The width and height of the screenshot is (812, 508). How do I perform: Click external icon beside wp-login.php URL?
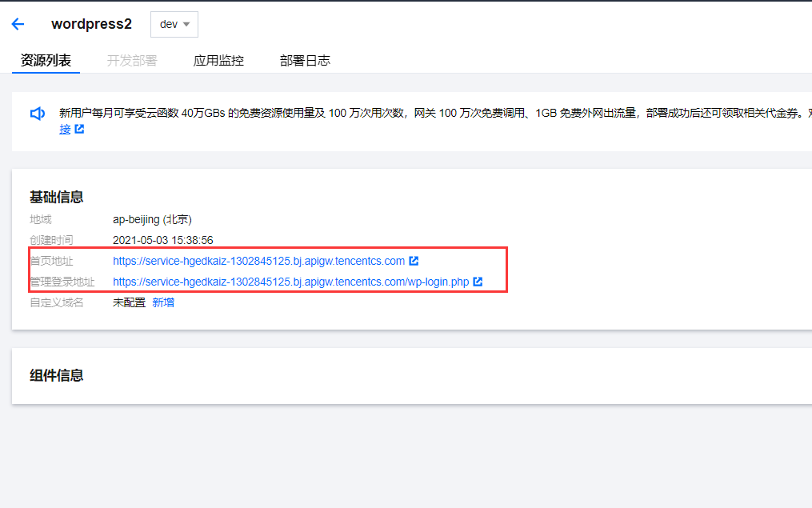[478, 281]
